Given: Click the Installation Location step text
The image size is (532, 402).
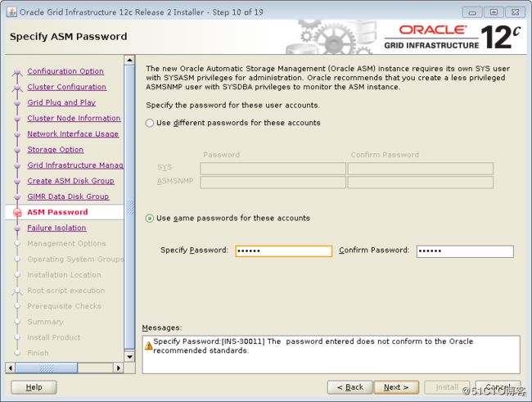Looking at the screenshot, I should click(64, 274).
